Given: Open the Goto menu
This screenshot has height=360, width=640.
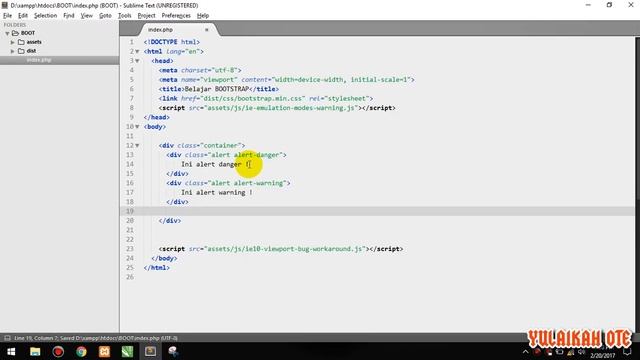Looking at the screenshot, I should pyautogui.click(x=105, y=16).
